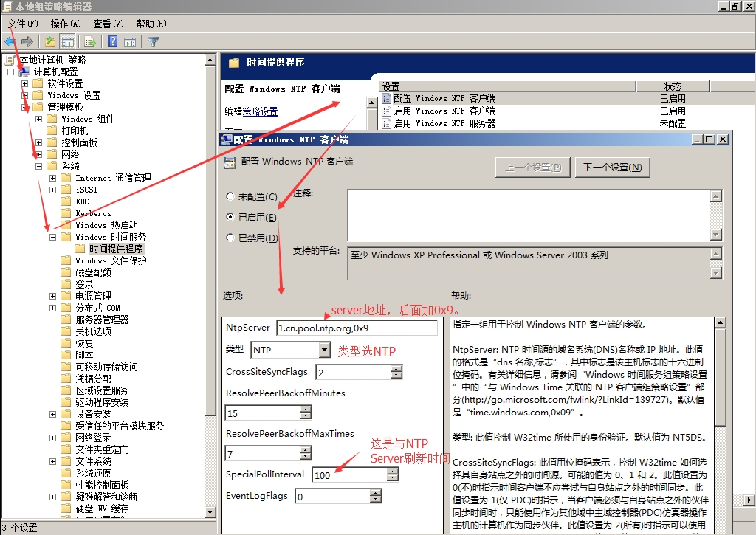
Task: Increase the ResolvePeerBackoffMaxTimes spinner value
Action: click(x=306, y=450)
